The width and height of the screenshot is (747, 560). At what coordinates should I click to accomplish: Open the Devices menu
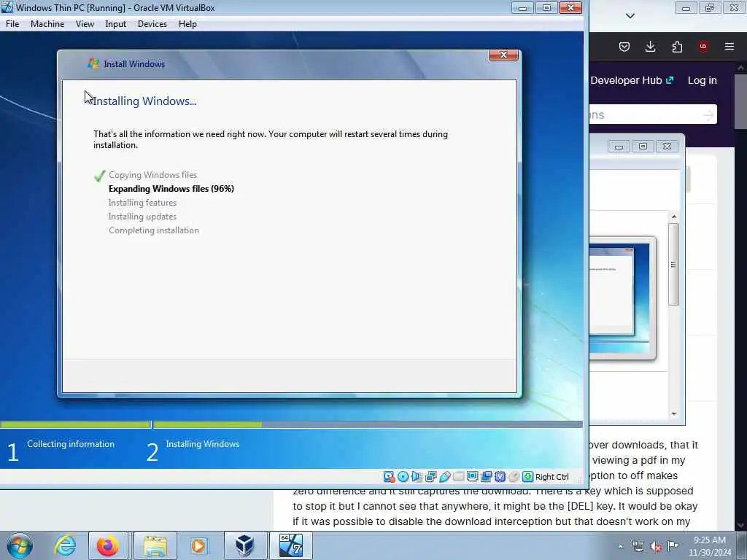152,24
